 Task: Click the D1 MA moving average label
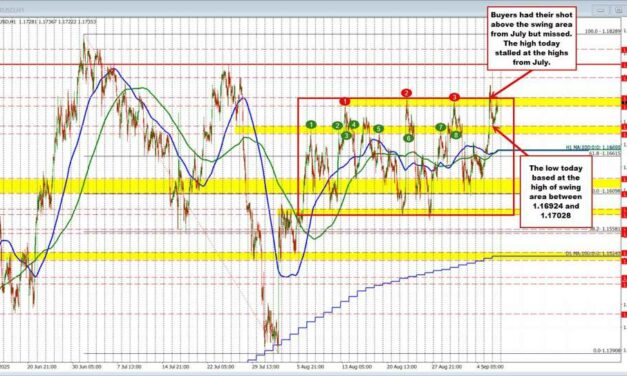(593, 253)
